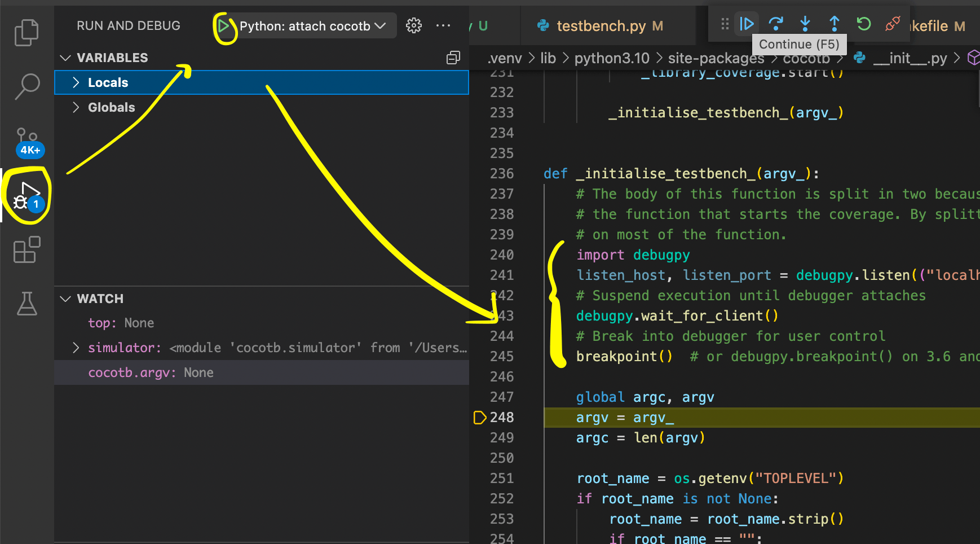Open the Explorer view in activity bar
980x544 pixels.
(x=27, y=32)
